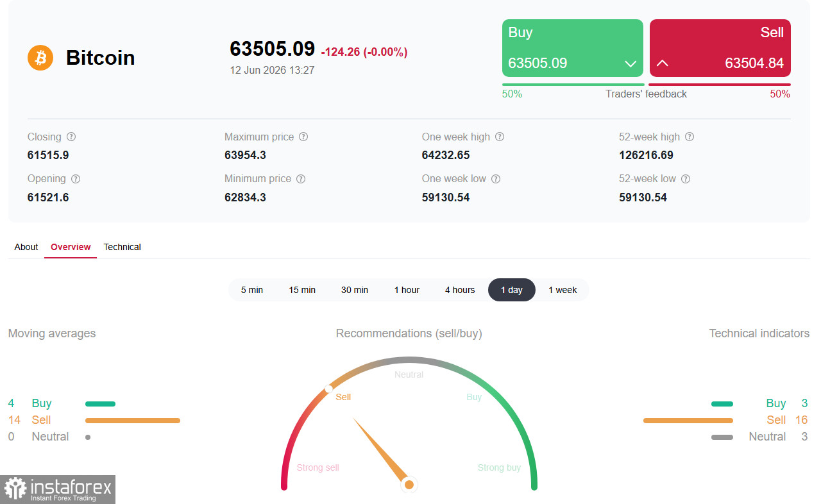
Task: Click the 52-week high help icon
Action: pyautogui.click(x=690, y=137)
